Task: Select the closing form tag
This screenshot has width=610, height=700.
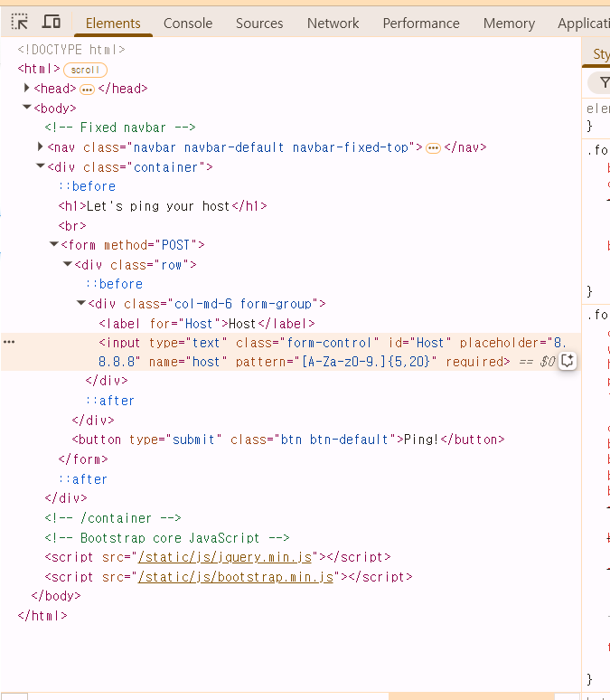Action: pos(83,459)
